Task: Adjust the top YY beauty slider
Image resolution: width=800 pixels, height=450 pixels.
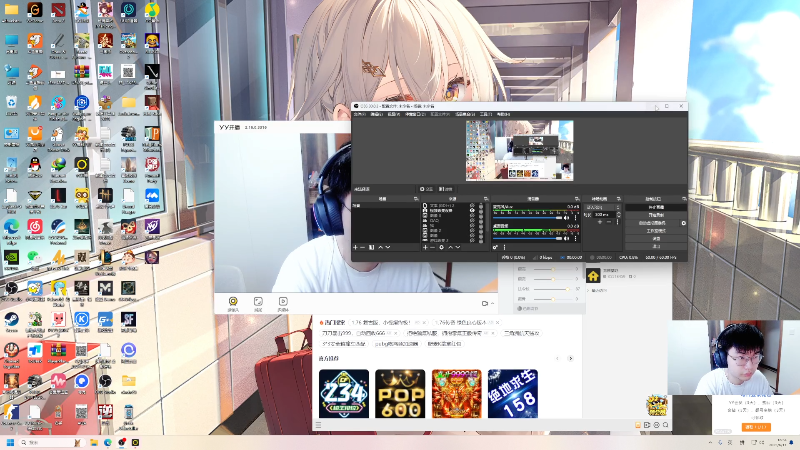Action: click(554, 269)
